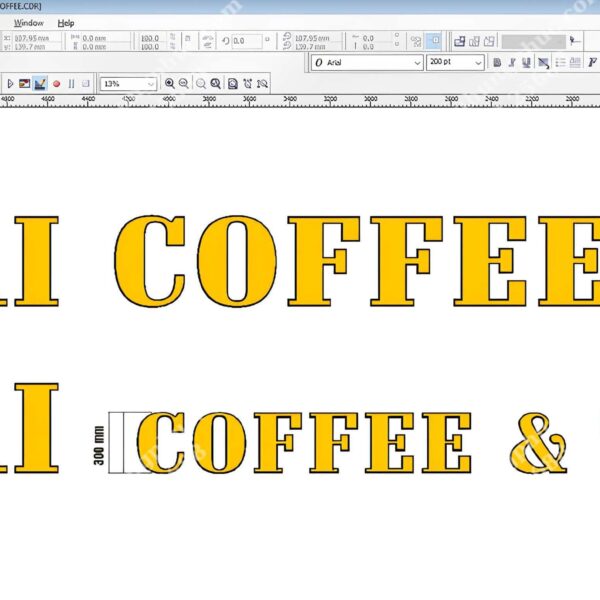Screen dimensions: 600x600
Task: Click the Zoom Out magnifier icon
Action: tap(185, 84)
